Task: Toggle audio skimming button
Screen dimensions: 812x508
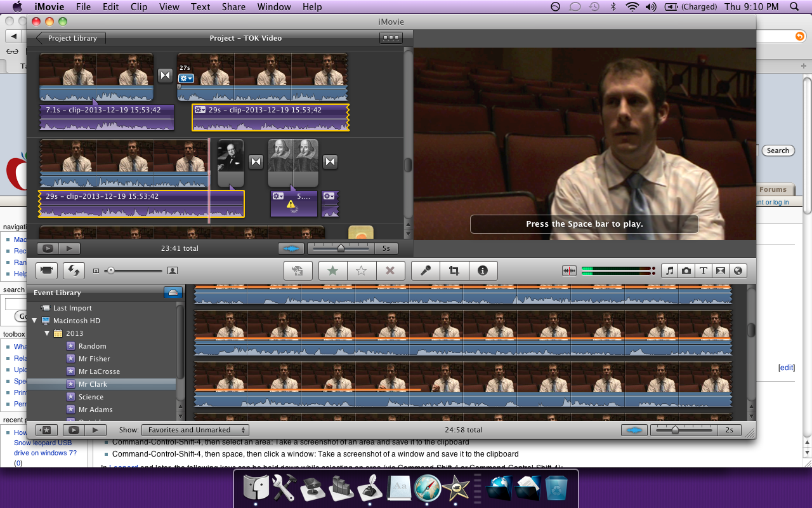Action: (569, 271)
